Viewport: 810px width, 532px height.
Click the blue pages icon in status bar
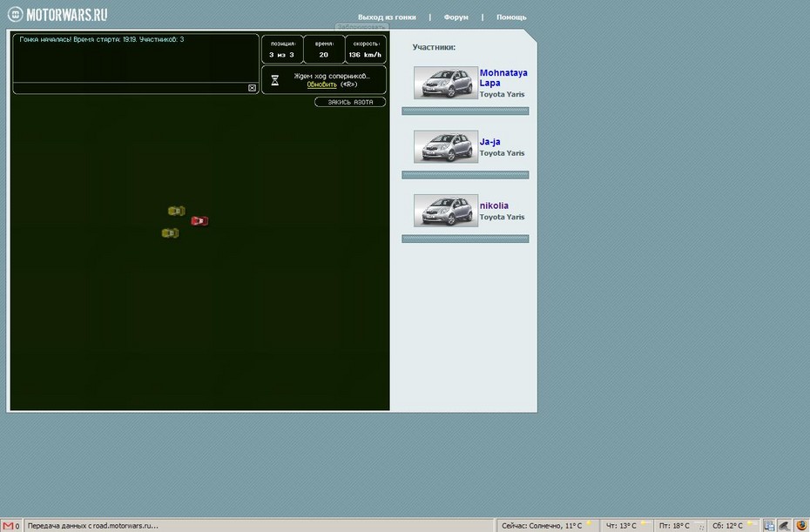pos(769,526)
